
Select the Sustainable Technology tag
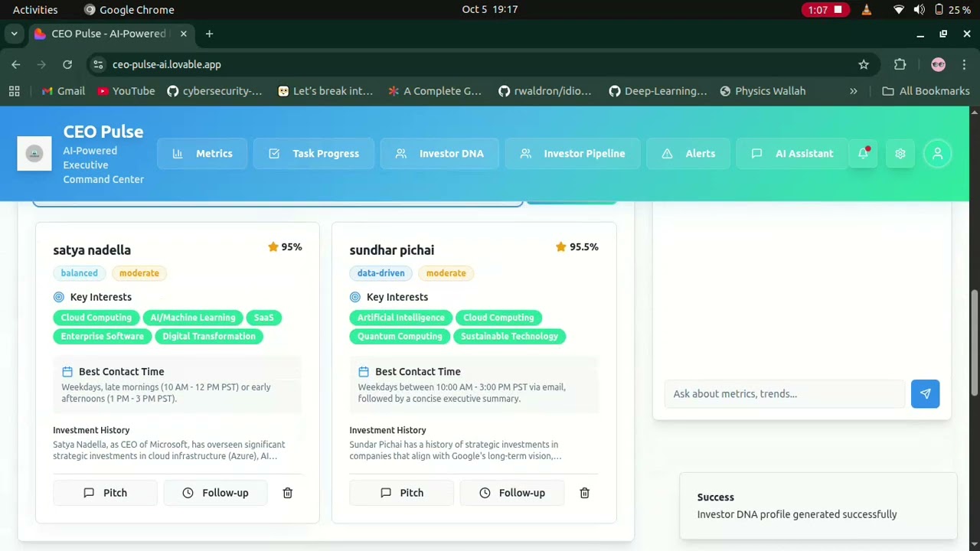coord(509,336)
